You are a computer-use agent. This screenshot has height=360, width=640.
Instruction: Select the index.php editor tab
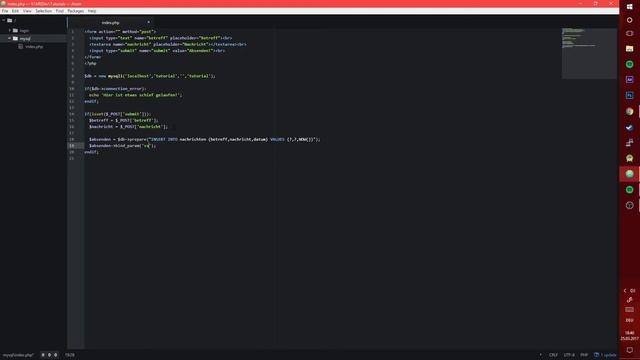coord(111,22)
